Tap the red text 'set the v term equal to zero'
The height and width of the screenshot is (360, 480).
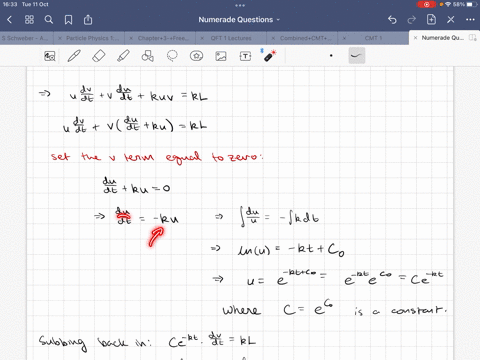click(157, 157)
